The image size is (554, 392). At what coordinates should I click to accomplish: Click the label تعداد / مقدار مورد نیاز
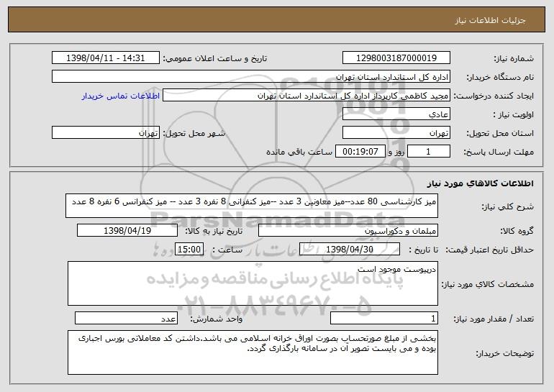coord(494,319)
